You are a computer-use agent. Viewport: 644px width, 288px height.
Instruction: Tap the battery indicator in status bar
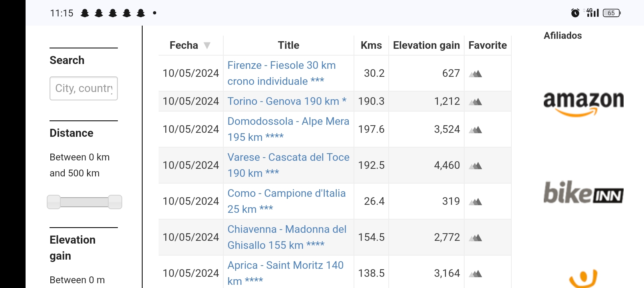(x=612, y=13)
